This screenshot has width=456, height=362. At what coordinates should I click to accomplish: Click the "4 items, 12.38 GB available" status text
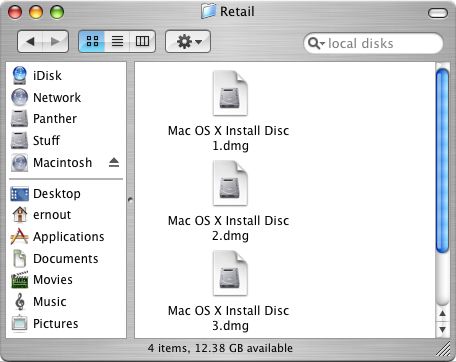click(220, 348)
